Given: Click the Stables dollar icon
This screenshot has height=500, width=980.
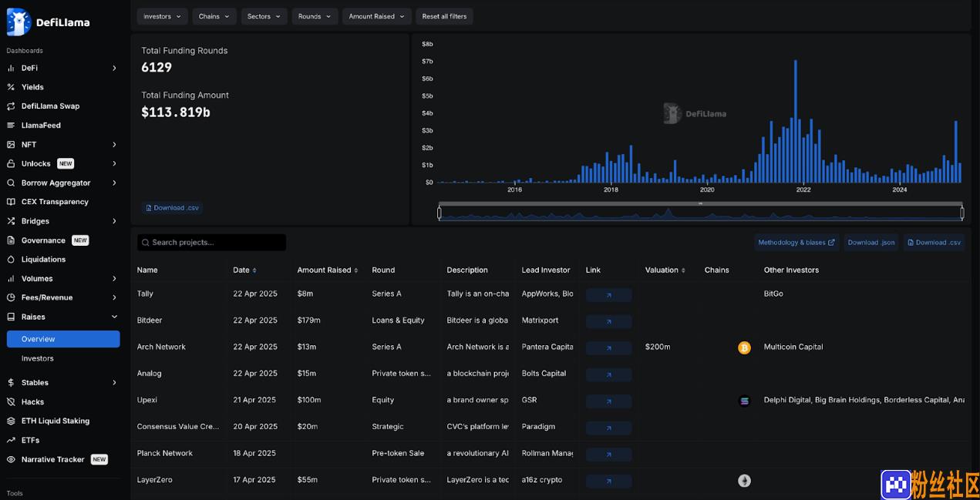Looking at the screenshot, I should [x=11, y=383].
